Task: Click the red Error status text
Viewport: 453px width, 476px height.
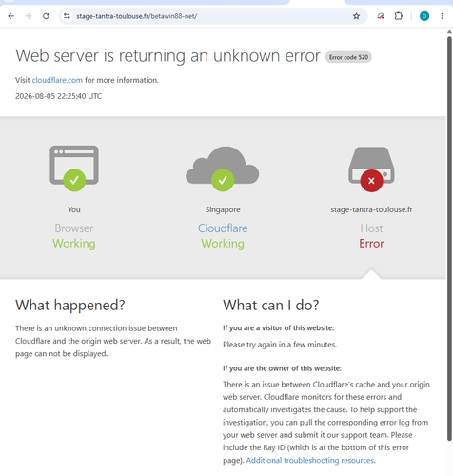Action: pos(371,244)
